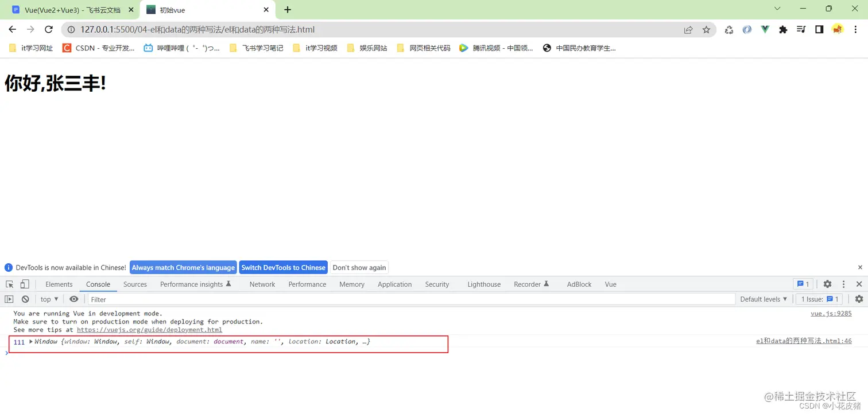Open the JavaScript context 'top' dropdown
The image size is (868, 414).
coord(49,299)
